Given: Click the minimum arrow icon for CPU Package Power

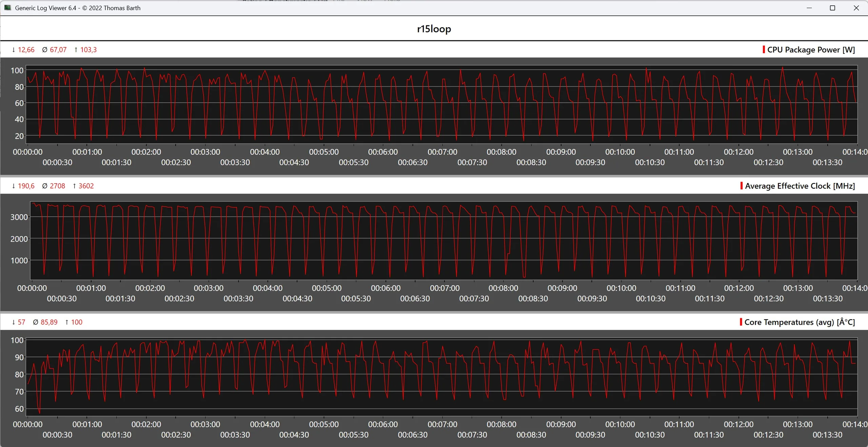Looking at the screenshot, I should (14, 50).
